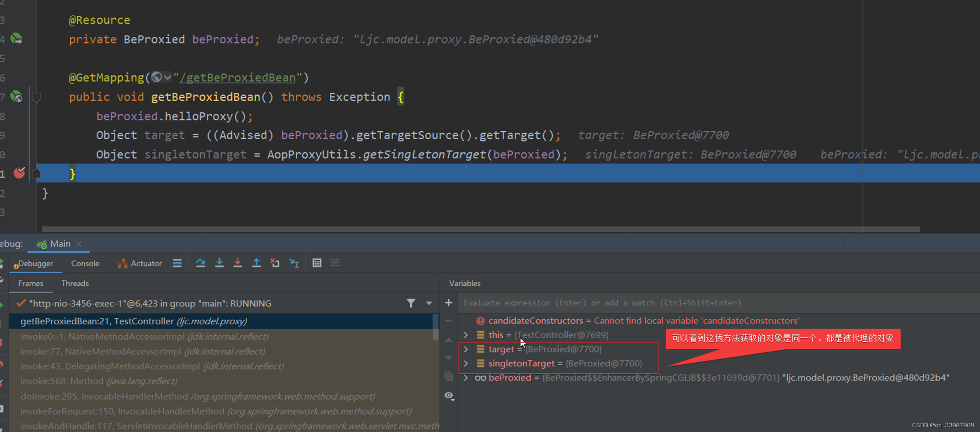Open the Evaluate Expression calculator icon

click(317, 263)
